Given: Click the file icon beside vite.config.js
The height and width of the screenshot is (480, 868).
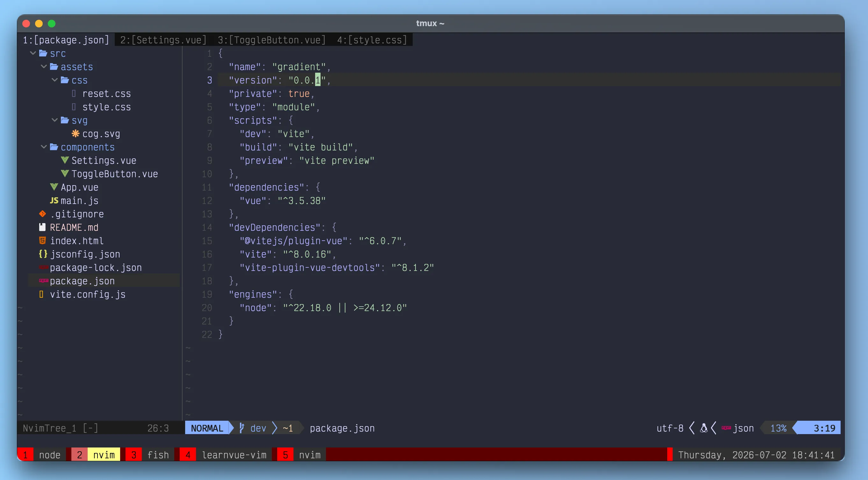Looking at the screenshot, I should [41, 294].
